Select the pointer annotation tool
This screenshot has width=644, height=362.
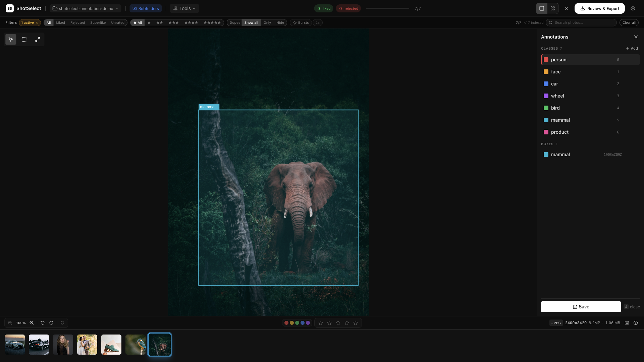point(10,39)
